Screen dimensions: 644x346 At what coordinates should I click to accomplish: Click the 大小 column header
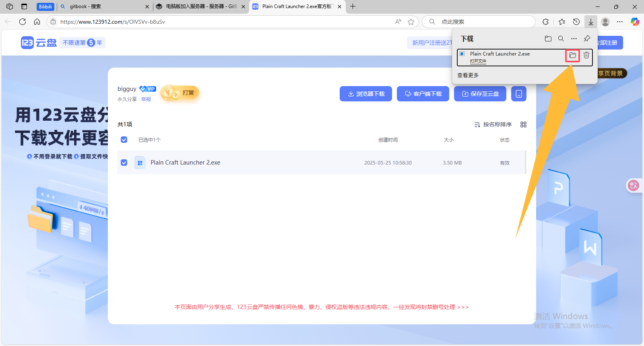pos(449,140)
